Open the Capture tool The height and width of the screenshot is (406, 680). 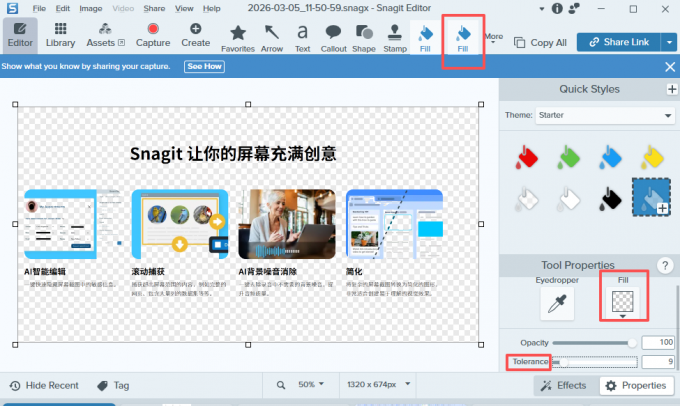153,35
